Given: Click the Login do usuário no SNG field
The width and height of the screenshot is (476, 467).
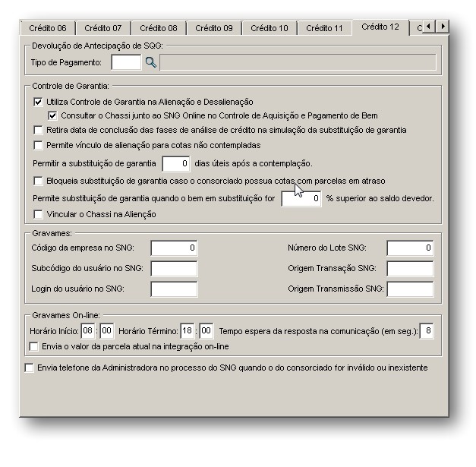Looking at the screenshot, I should click(174, 289).
